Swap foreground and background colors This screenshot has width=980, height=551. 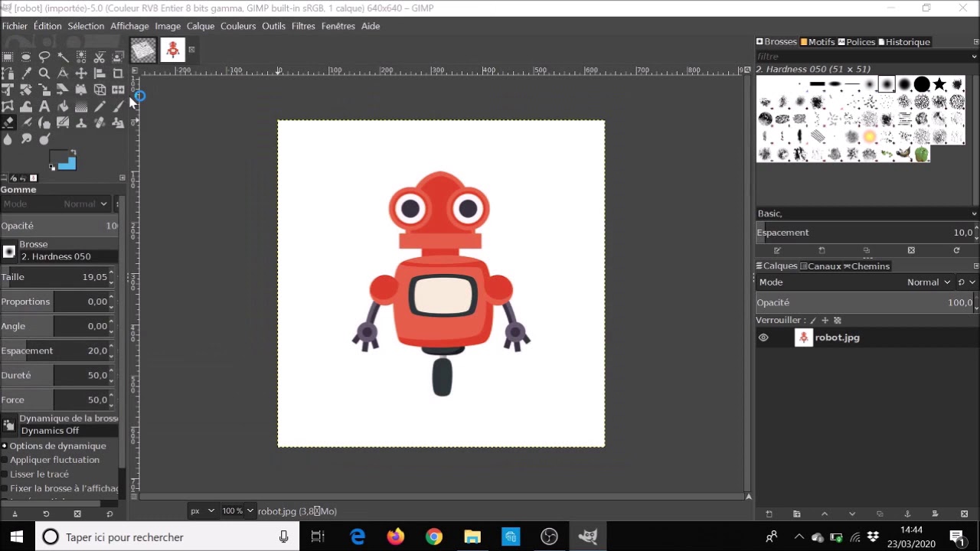point(73,152)
